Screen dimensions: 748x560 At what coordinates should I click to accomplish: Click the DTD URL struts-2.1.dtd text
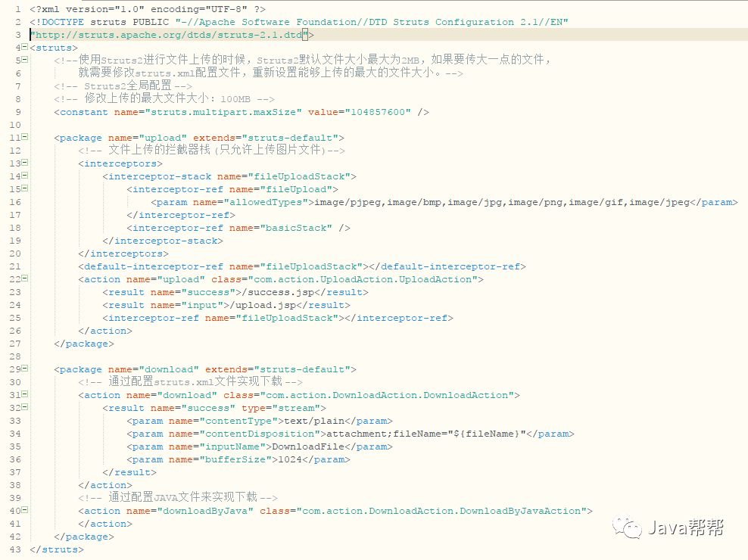click(x=170, y=35)
